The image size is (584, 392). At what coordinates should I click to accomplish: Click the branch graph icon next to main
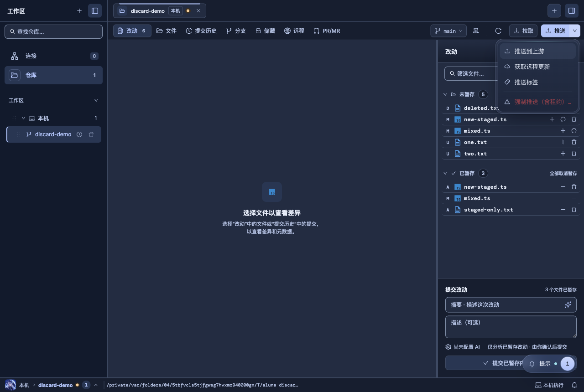(476, 31)
